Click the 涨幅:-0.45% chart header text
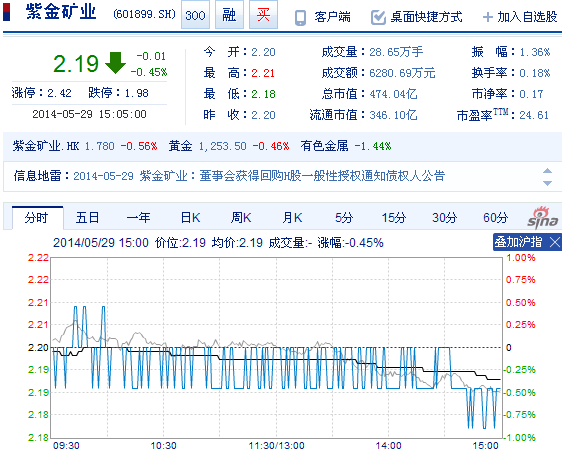Viewport: 562px width, 454px height. click(x=351, y=243)
